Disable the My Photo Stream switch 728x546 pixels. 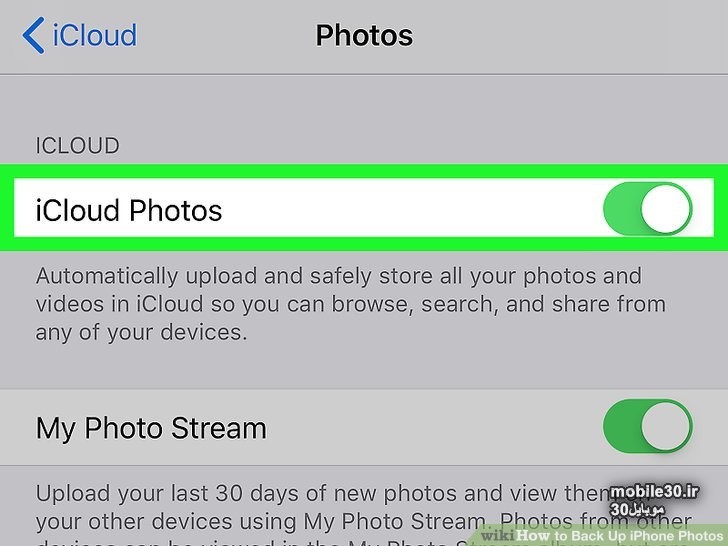coord(648,426)
